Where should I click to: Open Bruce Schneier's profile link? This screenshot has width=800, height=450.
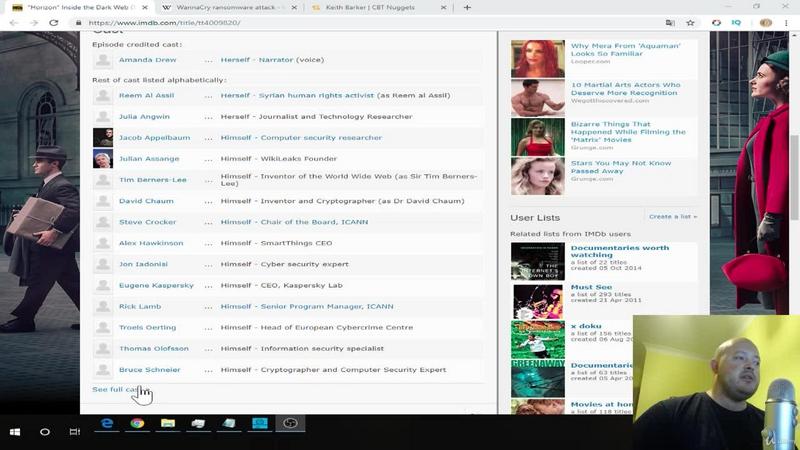coord(149,370)
